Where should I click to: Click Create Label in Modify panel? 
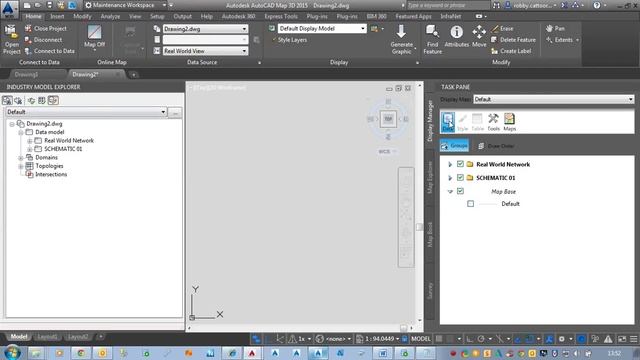point(511,51)
